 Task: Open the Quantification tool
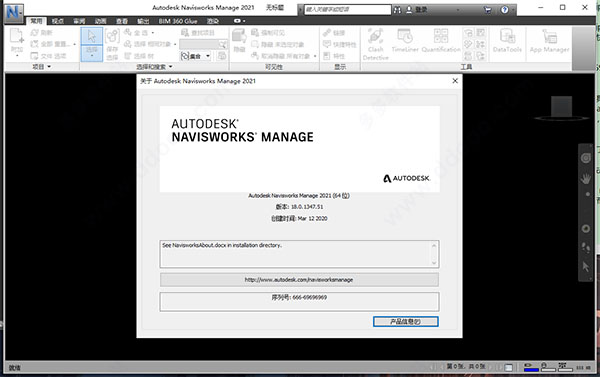441,41
